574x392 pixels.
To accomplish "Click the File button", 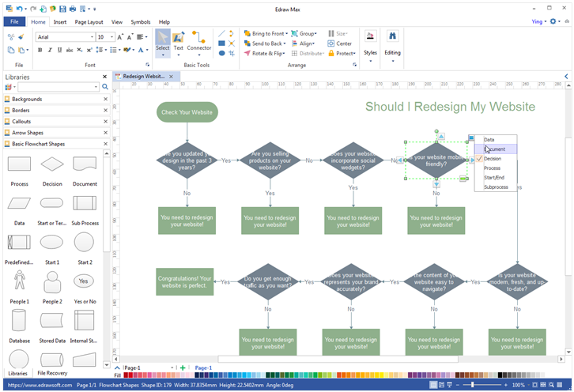I will (14, 22).
